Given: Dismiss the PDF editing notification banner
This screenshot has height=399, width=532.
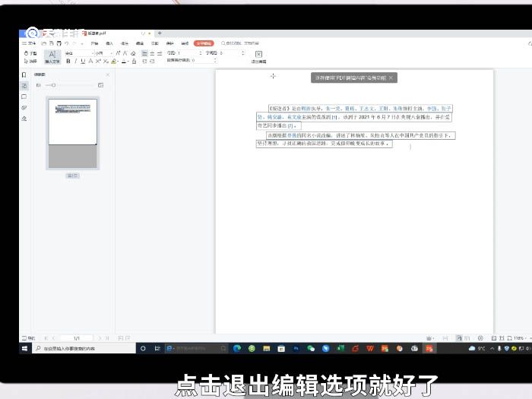Looking at the screenshot, I should pyautogui.click(x=391, y=78).
